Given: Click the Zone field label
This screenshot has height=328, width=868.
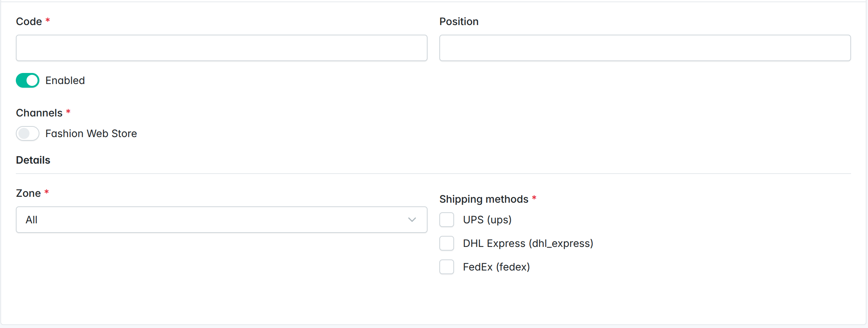Looking at the screenshot, I should click(28, 193).
